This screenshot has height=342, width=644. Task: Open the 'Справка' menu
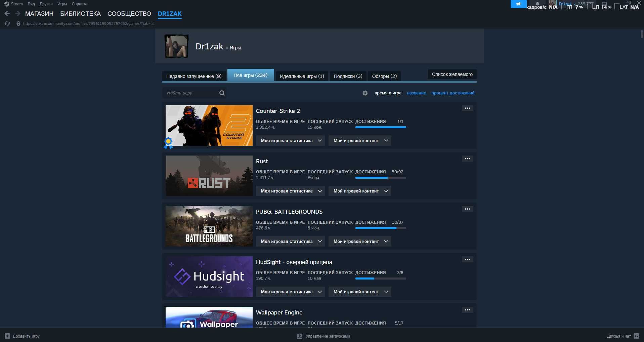80,4
